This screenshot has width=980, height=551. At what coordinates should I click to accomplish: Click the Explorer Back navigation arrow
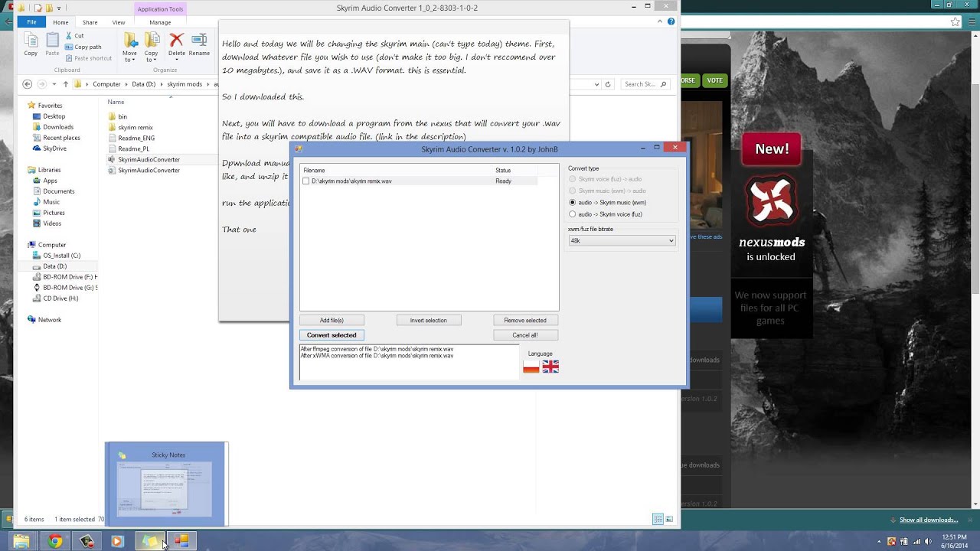coord(28,84)
